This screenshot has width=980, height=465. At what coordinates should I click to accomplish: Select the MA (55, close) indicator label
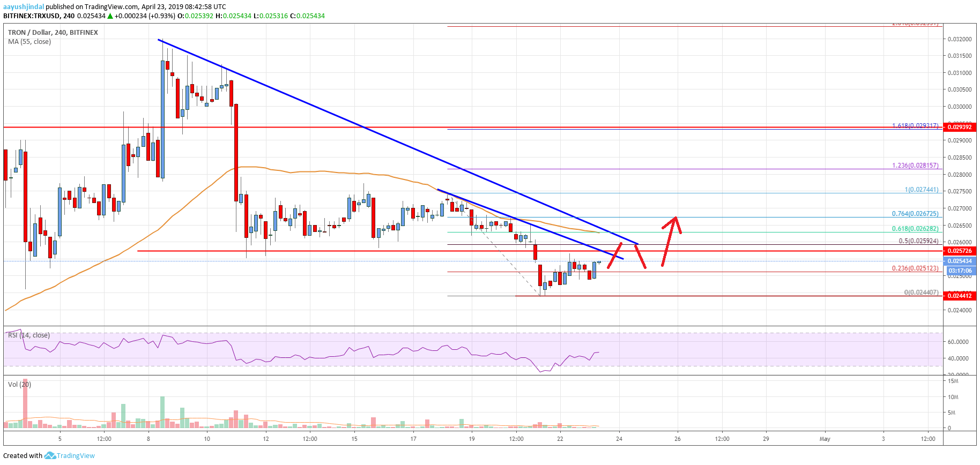coord(29,42)
